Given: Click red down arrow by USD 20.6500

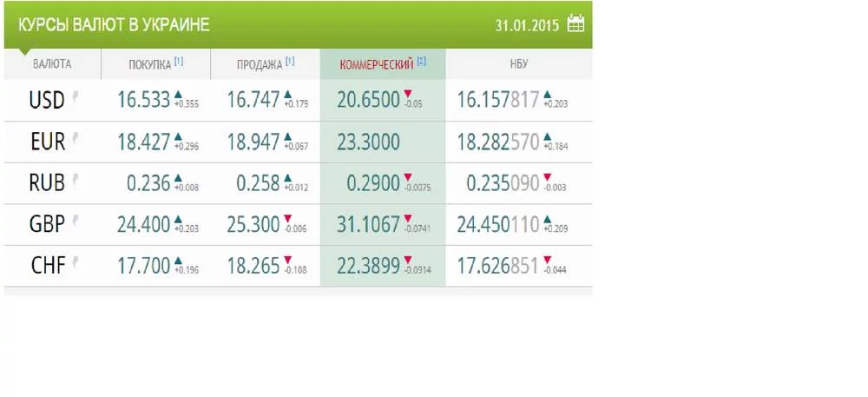Looking at the screenshot, I should click(408, 95).
